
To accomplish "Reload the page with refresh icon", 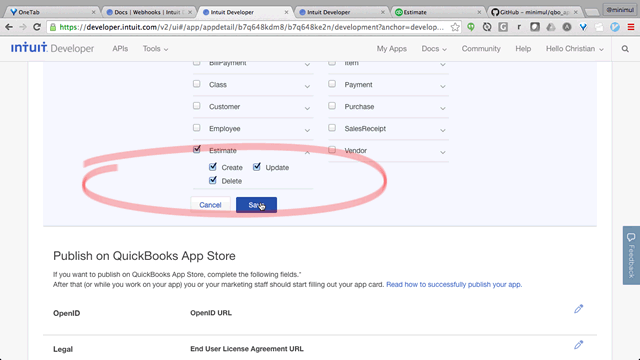I will coord(37,27).
